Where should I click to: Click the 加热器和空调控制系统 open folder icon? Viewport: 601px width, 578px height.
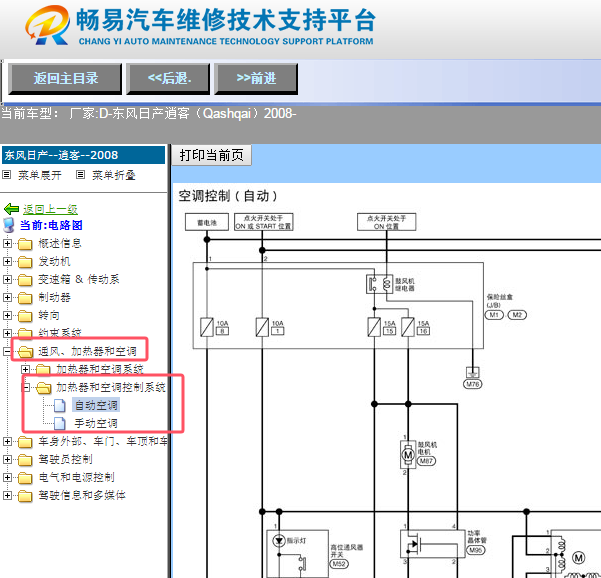(x=44, y=388)
